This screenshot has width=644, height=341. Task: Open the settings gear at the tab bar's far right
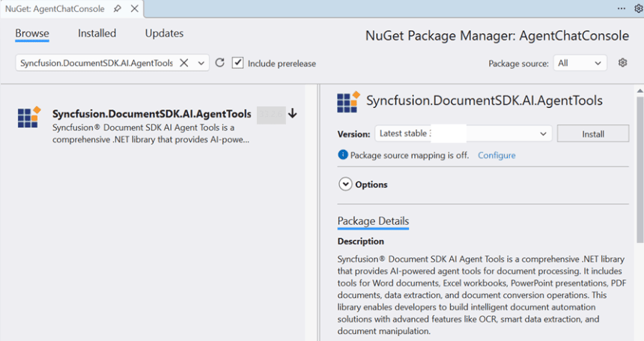tap(639, 9)
